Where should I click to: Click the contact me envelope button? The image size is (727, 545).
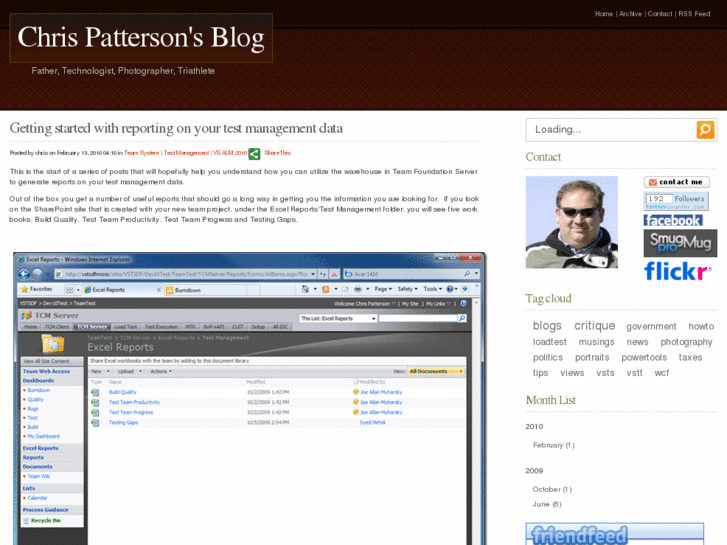click(676, 182)
